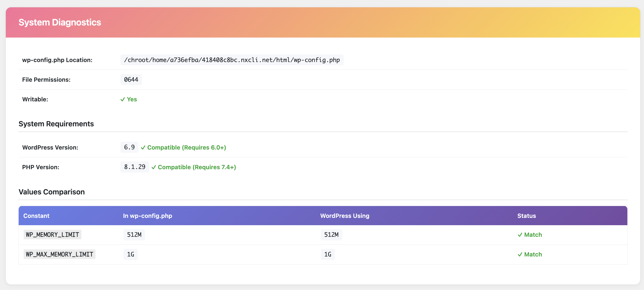Viewport: 644px width, 290px height.
Task: Collapse the System Diagnostics panel header
Action: (59, 22)
